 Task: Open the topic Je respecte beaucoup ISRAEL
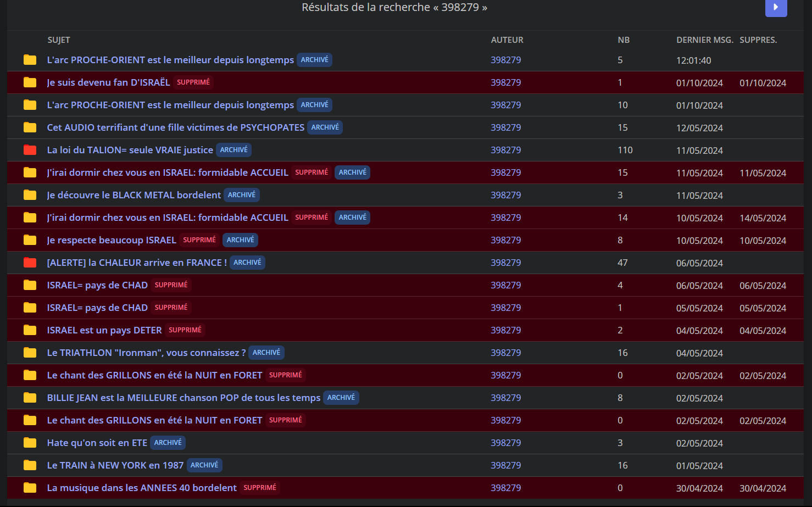point(112,240)
